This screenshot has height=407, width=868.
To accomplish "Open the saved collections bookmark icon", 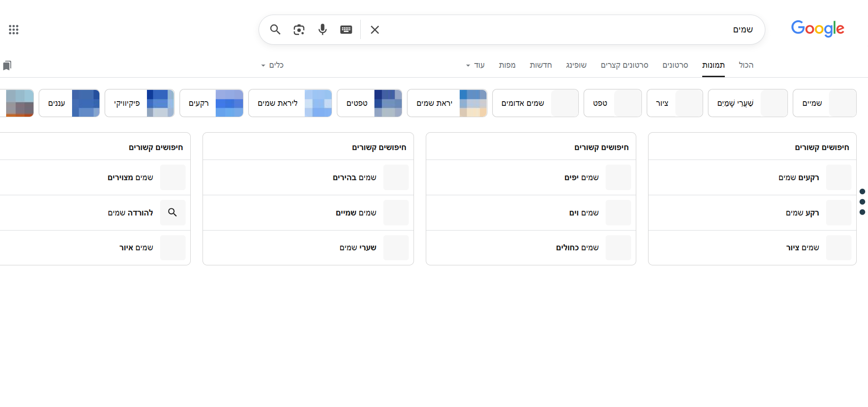I will 7,65.
